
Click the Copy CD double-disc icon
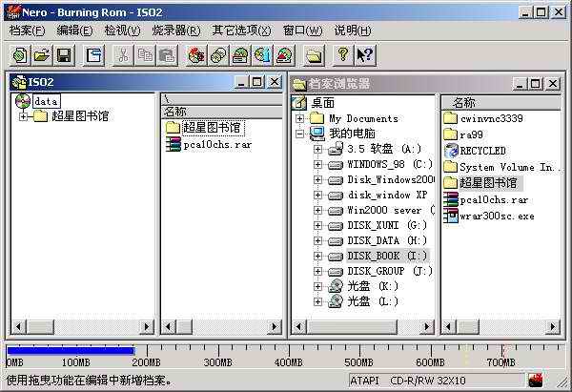click(218, 55)
